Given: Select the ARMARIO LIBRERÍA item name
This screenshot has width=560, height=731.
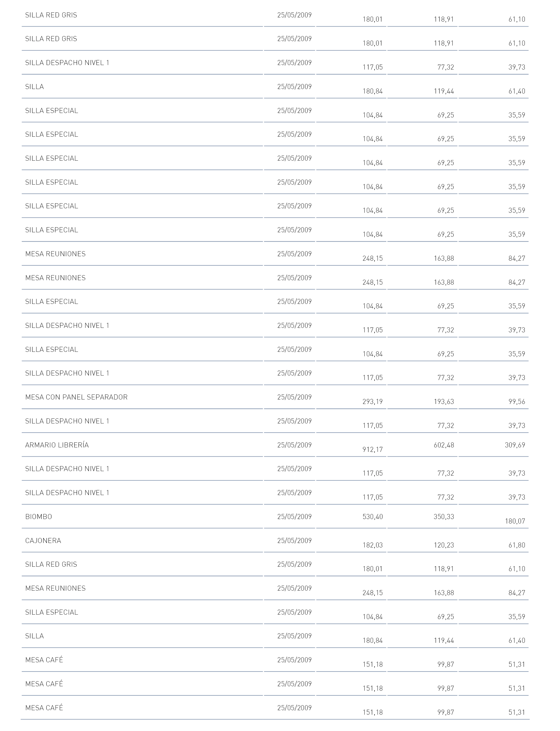Looking at the screenshot, I should tap(57, 445).
